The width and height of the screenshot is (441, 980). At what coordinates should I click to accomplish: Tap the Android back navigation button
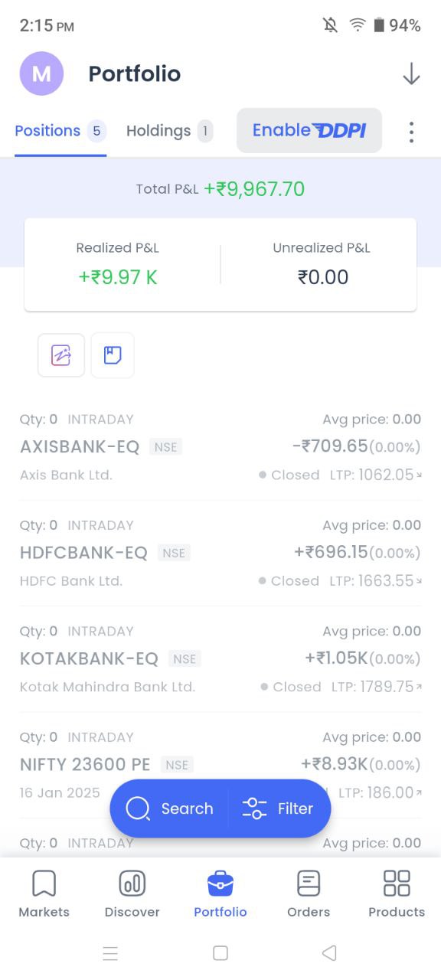click(329, 953)
